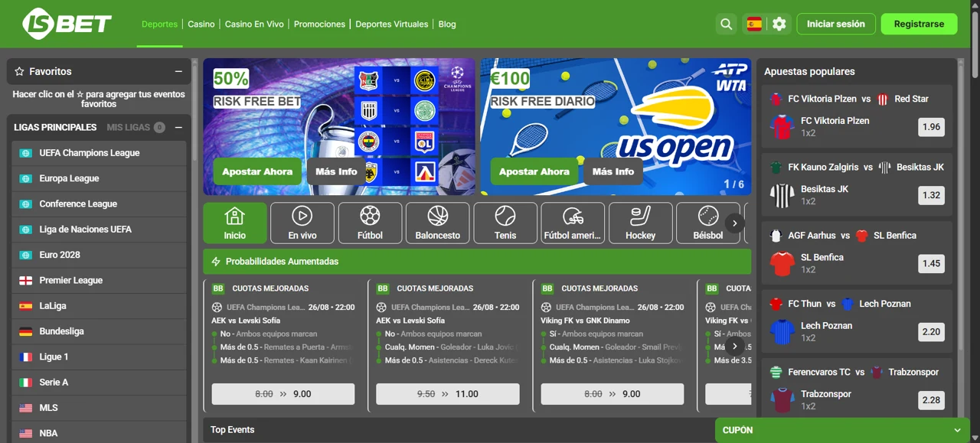The height and width of the screenshot is (443, 980).
Task: Pick SL Benfica odds 1.45
Action: pos(931,263)
